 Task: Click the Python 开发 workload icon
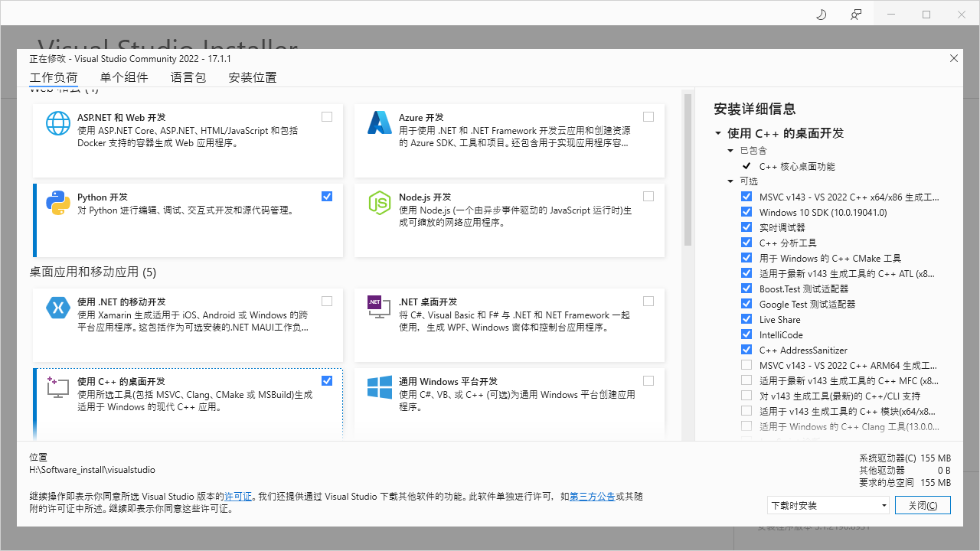[58, 203]
